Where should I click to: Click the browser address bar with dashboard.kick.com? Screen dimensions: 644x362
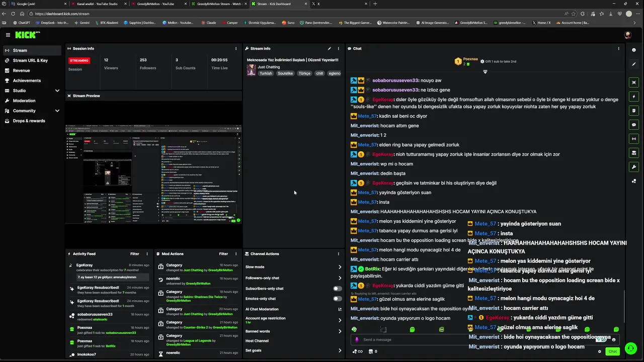tap(302, 14)
